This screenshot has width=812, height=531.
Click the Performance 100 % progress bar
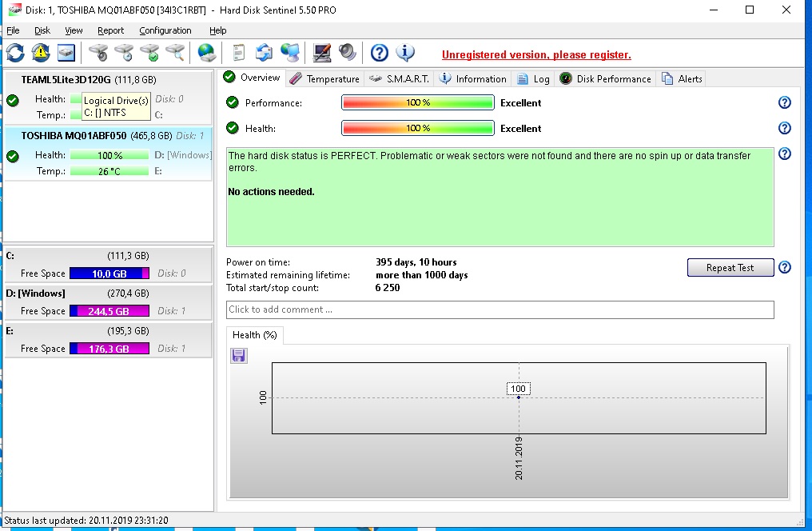coord(418,102)
